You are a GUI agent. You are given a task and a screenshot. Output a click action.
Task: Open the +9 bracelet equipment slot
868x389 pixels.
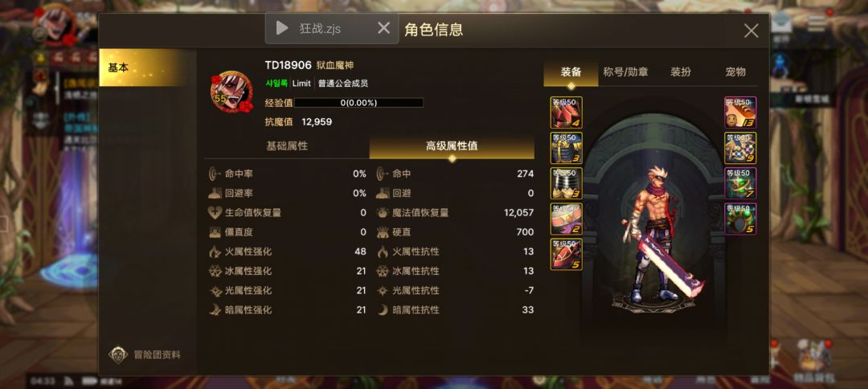(x=740, y=148)
